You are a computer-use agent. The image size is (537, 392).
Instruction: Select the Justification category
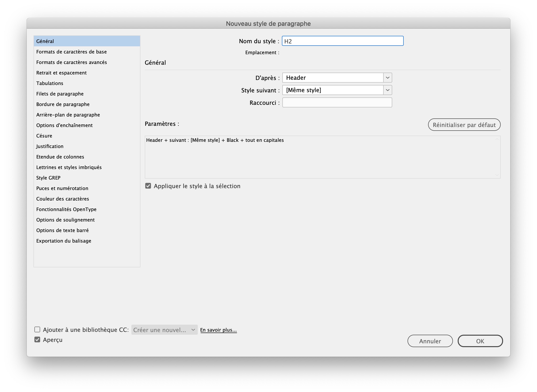coord(50,146)
